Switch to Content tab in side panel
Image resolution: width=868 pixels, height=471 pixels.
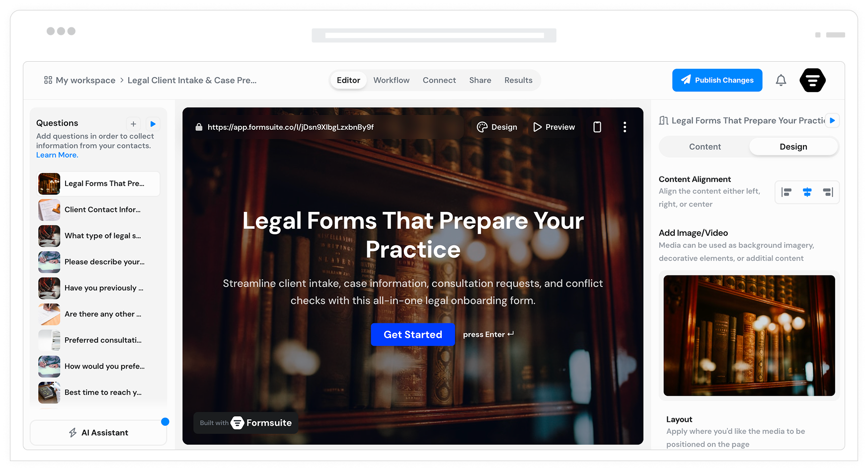point(705,147)
